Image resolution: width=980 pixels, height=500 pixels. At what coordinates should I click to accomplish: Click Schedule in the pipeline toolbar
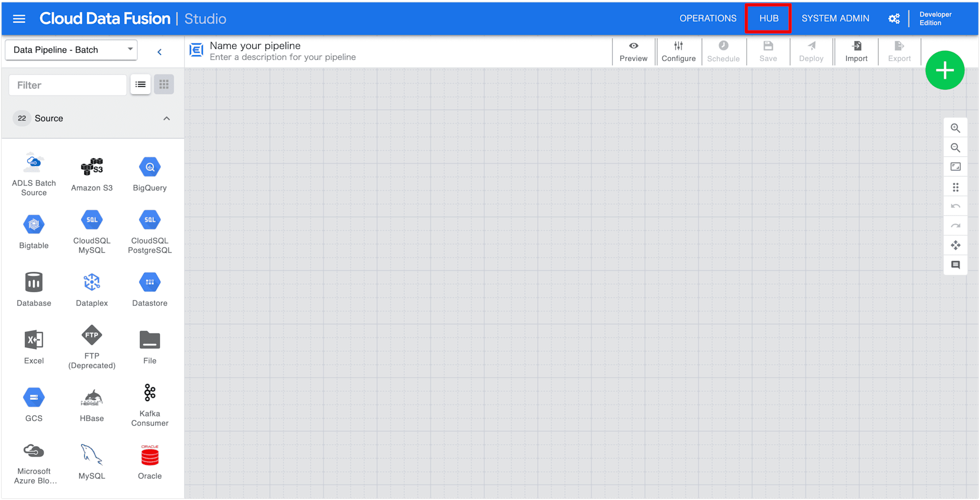point(723,51)
